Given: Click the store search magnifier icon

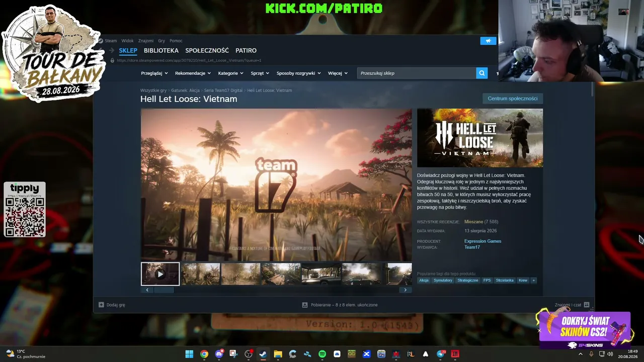Looking at the screenshot, I should point(482,73).
